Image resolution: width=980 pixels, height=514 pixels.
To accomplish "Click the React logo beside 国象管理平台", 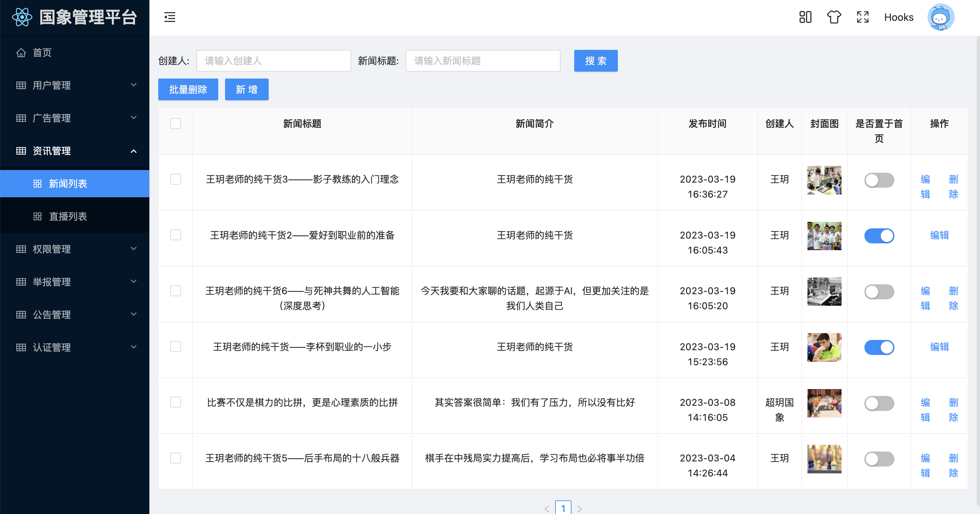I will click(22, 17).
